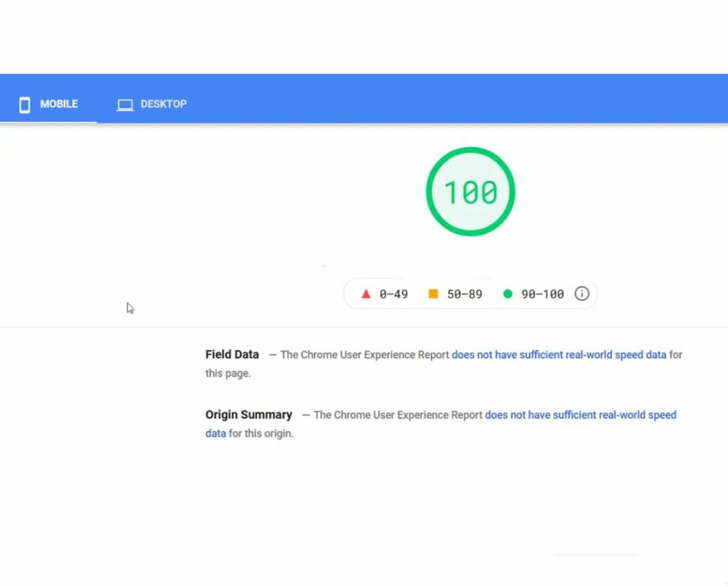This screenshot has width=728, height=587.
Task: Click the laptop icon in header
Action: (125, 105)
